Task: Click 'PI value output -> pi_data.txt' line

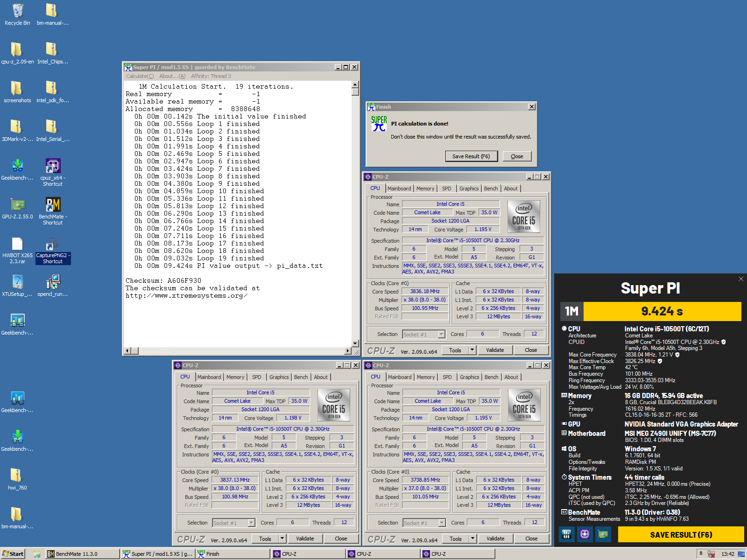Action: 260,266
